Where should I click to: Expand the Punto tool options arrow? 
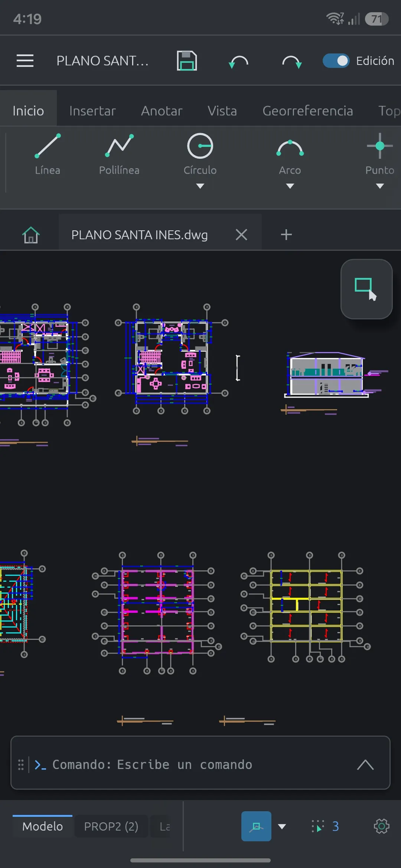tap(379, 186)
